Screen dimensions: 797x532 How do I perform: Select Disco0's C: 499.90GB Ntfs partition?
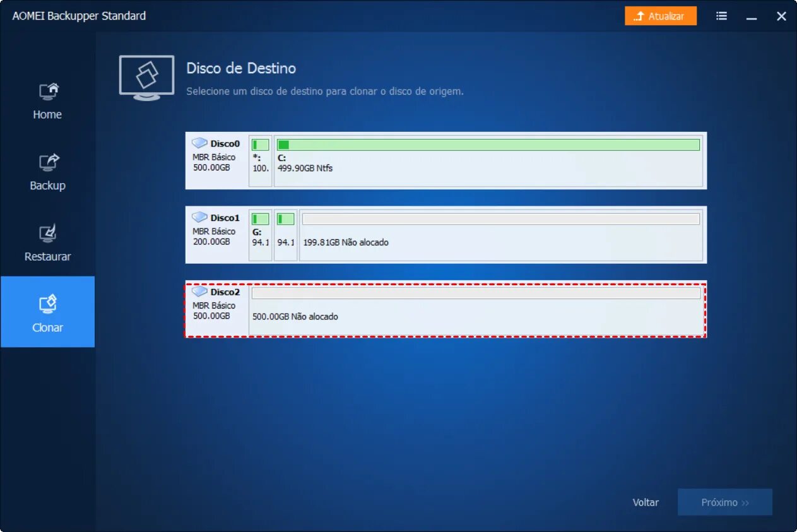pyautogui.click(x=488, y=161)
